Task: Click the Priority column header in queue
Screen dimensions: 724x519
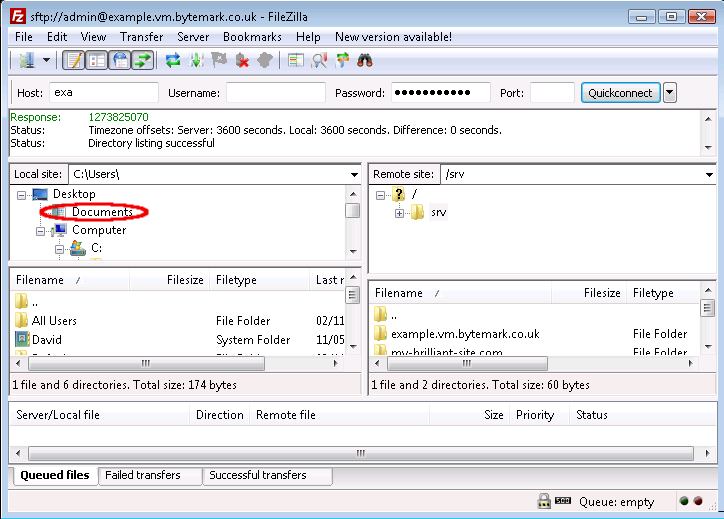Action: (539, 415)
